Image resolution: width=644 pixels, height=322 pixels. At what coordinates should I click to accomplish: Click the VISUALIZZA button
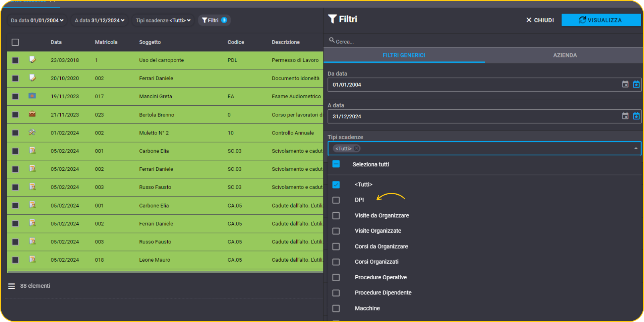(601, 20)
